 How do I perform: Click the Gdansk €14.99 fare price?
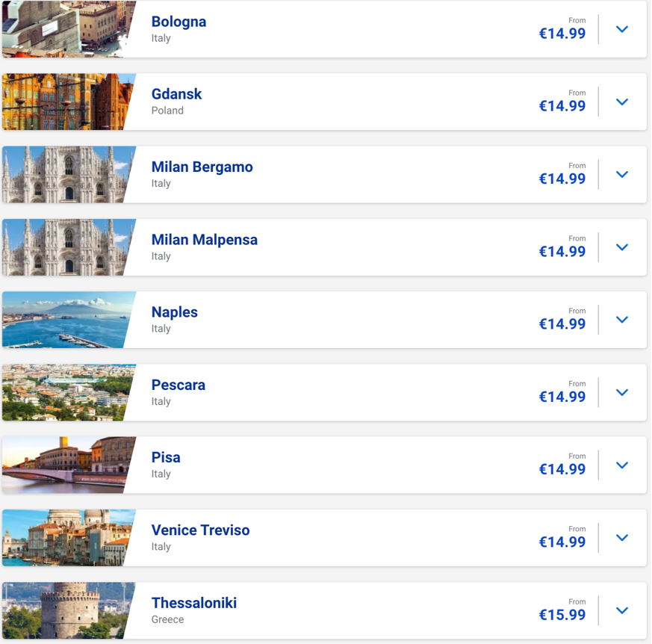[562, 105]
